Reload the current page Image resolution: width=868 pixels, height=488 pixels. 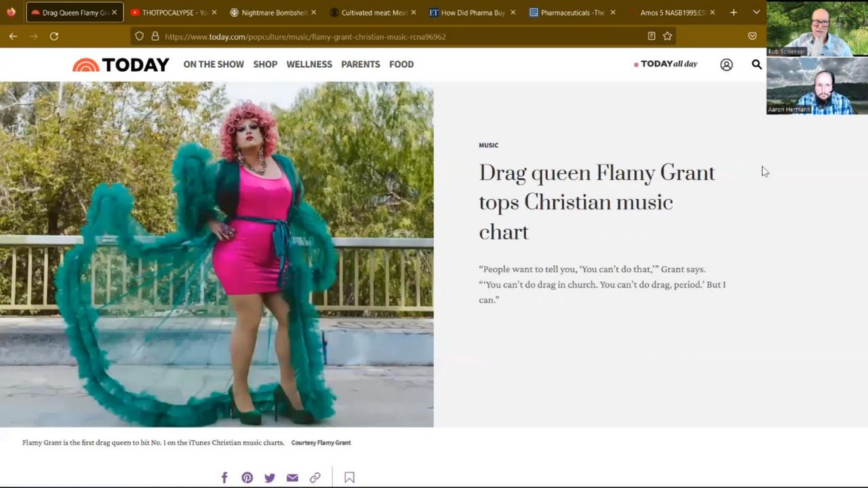pos(54,36)
